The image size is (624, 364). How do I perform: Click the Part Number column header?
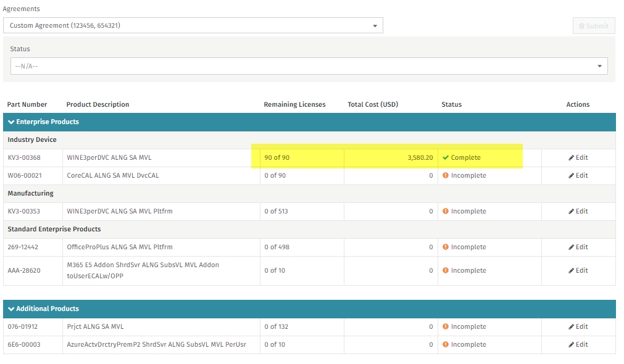pos(27,105)
